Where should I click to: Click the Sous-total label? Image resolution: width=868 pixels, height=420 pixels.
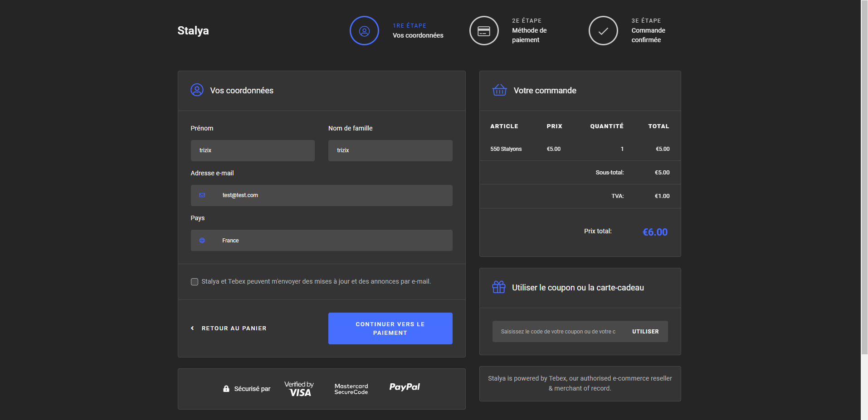click(x=610, y=173)
